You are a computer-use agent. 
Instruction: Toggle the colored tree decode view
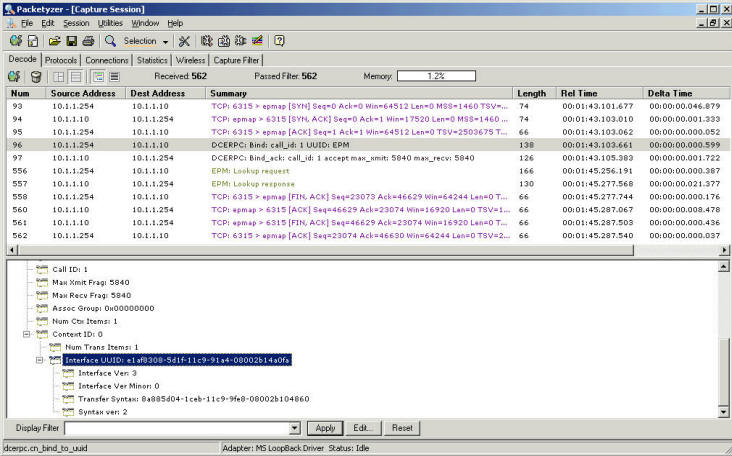(98, 77)
